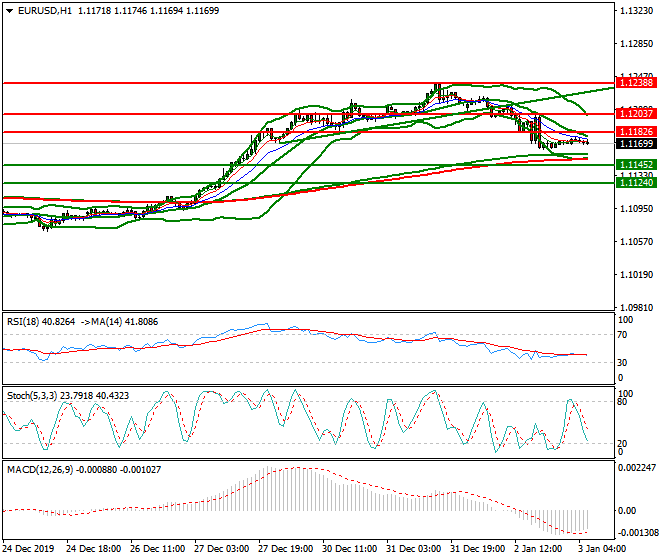Select the 27 Dec 03:00 time axis label
The width and height of the screenshot is (660, 560).
point(221,549)
